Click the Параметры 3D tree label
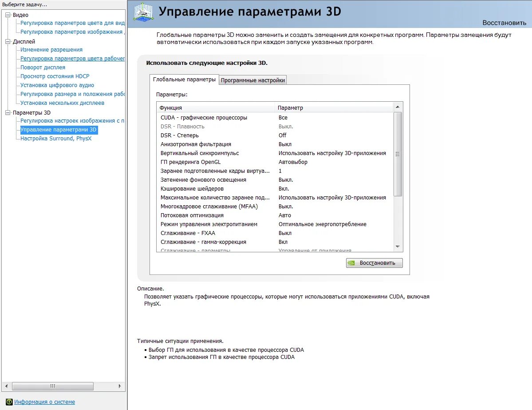 32,112
